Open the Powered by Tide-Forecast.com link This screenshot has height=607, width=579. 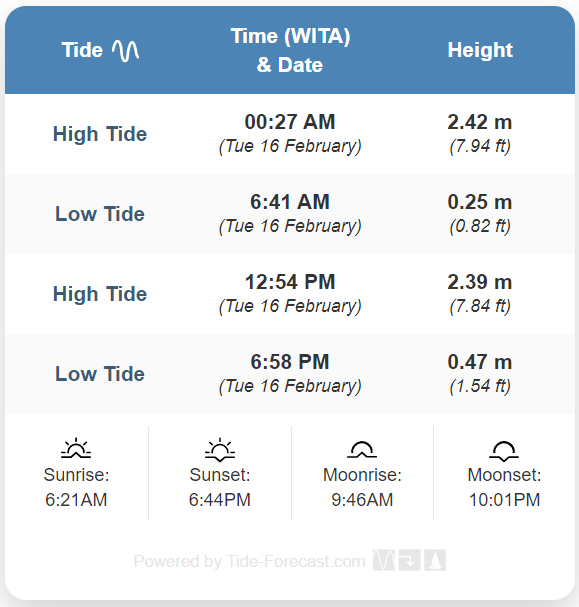pyautogui.click(x=249, y=561)
